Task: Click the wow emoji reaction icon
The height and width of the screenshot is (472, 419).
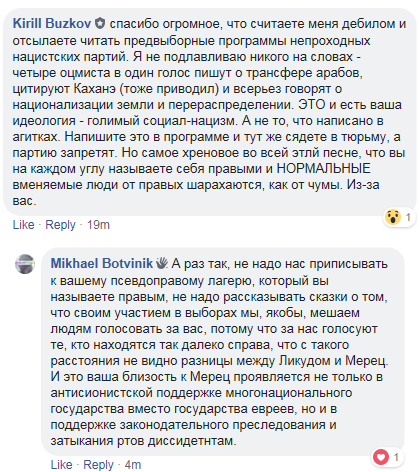Action: click(x=393, y=217)
